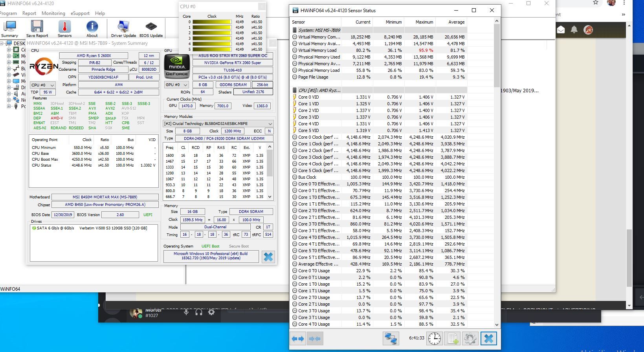The width and height of the screenshot is (644, 352).
Task: Click the 'System: MSI MS-7B89' group header
Action: (379, 30)
